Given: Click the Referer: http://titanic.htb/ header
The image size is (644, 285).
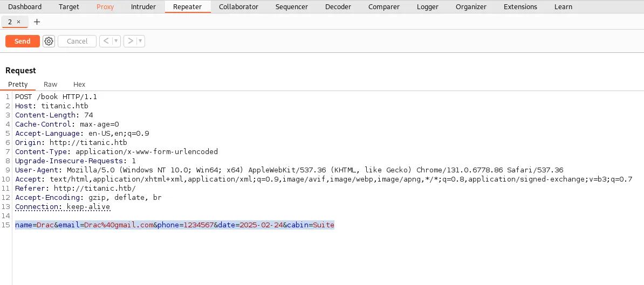Looking at the screenshot, I should pos(76,188).
